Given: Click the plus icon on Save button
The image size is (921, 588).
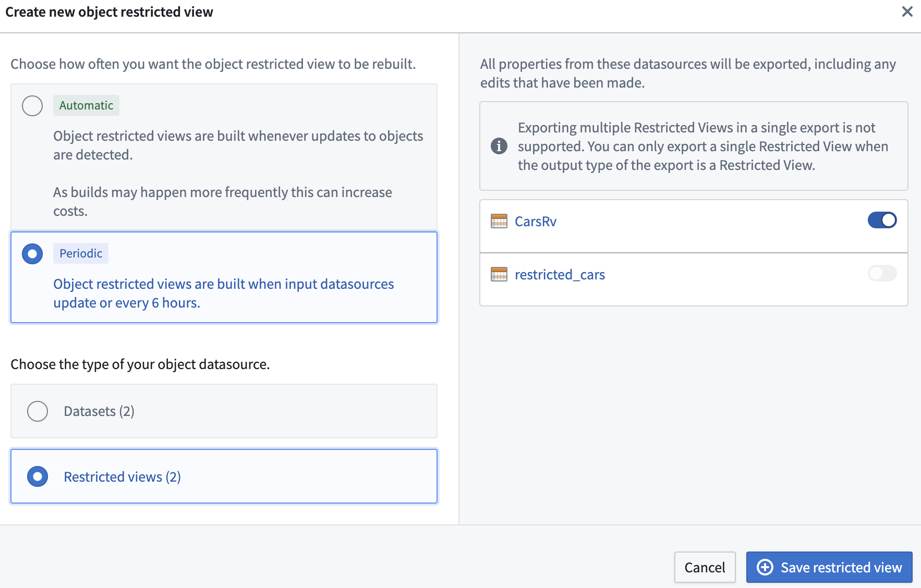Looking at the screenshot, I should [765, 567].
